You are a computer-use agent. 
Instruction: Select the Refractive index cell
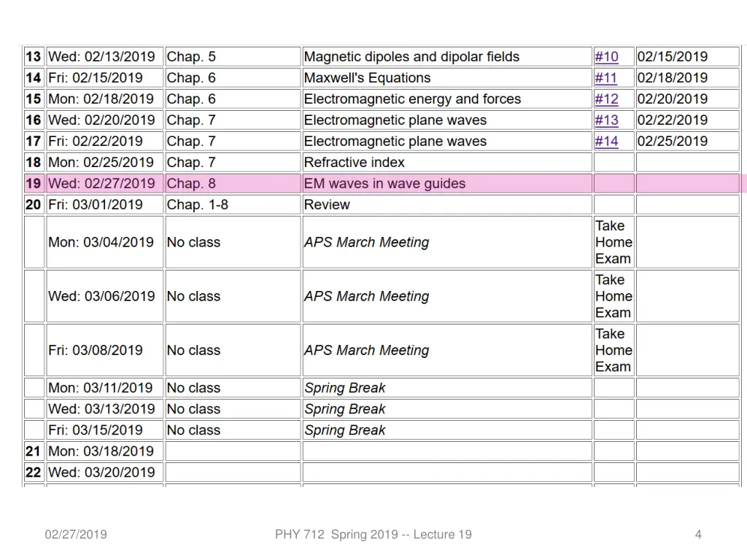447,163
